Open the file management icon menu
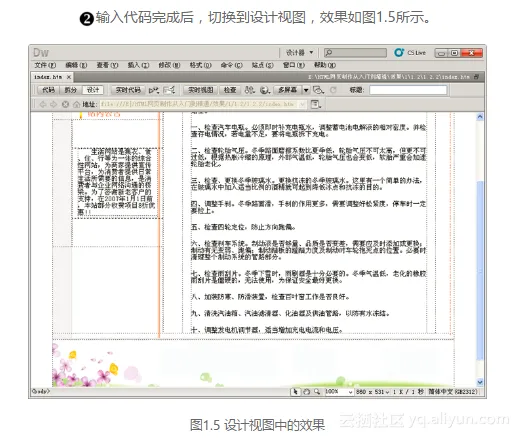The image size is (520, 439). pos(250,90)
